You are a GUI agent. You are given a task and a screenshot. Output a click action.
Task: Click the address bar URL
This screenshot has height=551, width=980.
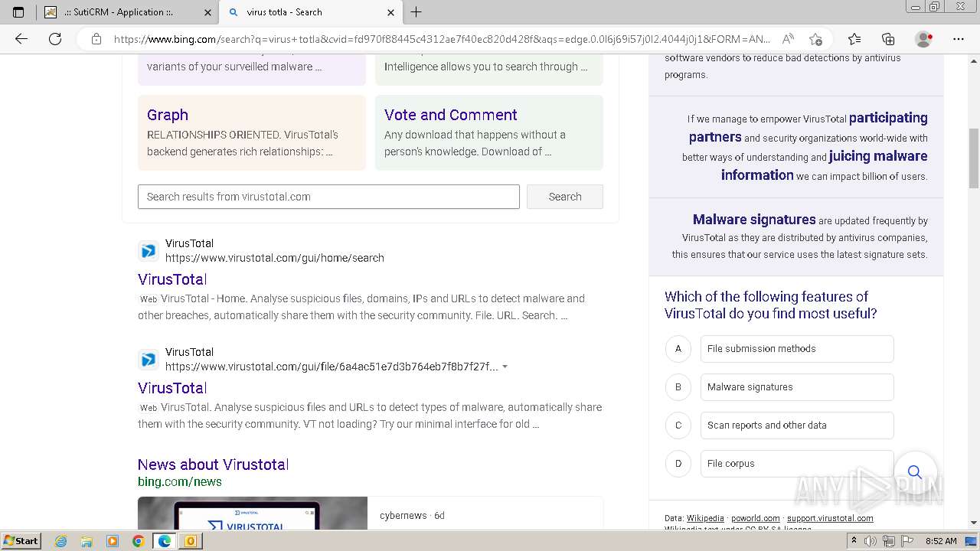coord(442,39)
